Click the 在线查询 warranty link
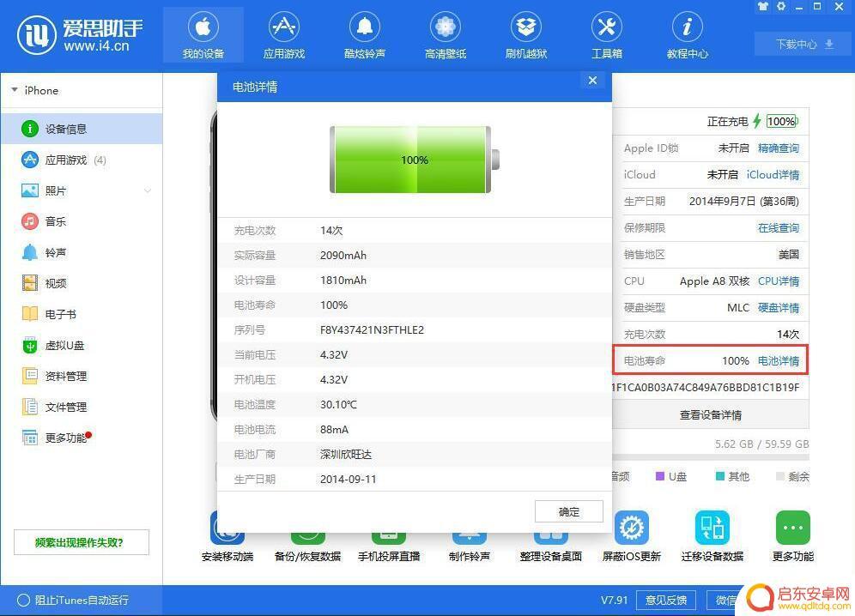This screenshot has height=616, width=855. 778,228
